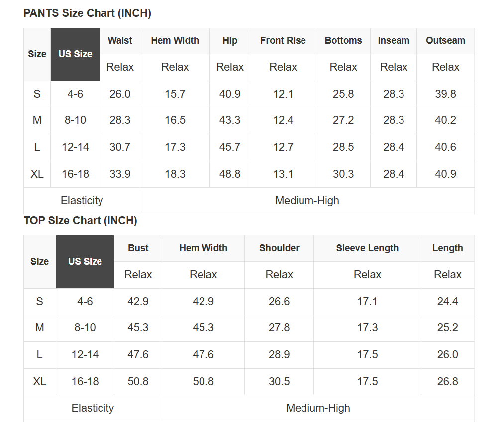Select the XL shoulder value 30.5
This screenshot has height=425, width=504.
(279, 382)
